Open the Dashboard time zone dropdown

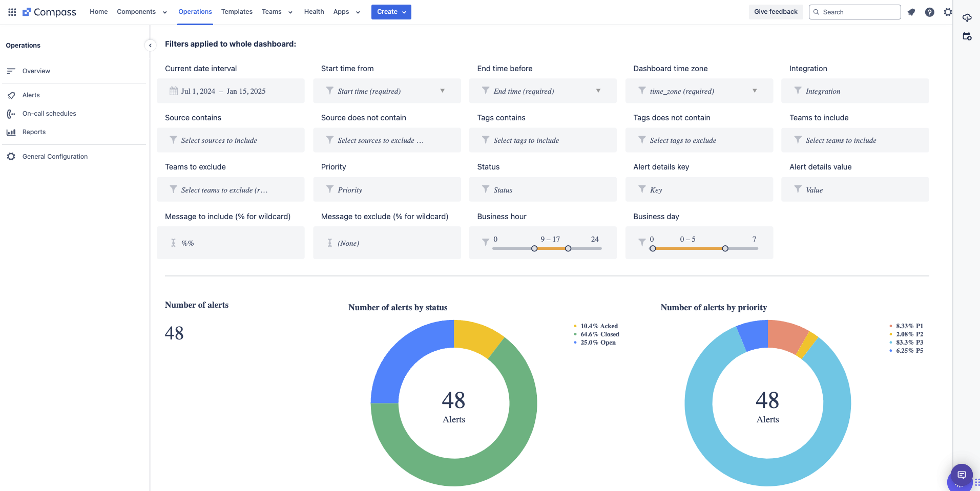pos(699,91)
